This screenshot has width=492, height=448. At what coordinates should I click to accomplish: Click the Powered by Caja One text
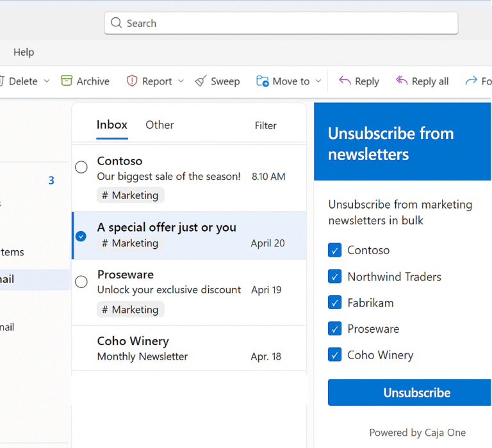tap(417, 433)
